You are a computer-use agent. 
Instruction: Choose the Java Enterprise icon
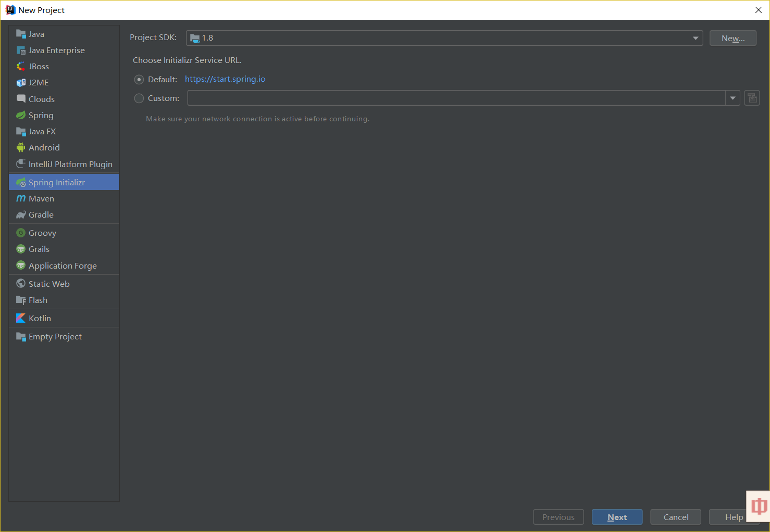[21, 50]
